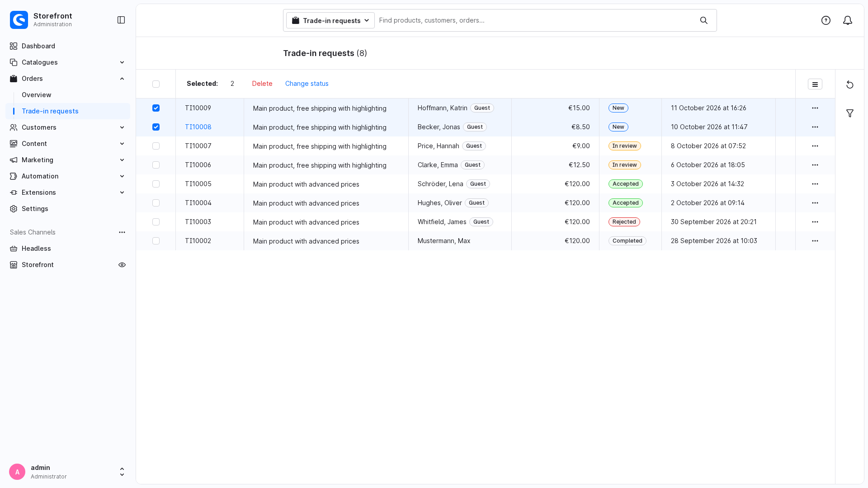This screenshot has height=488, width=868.
Task: Open the context menu for TI10009
Action: 815,108
